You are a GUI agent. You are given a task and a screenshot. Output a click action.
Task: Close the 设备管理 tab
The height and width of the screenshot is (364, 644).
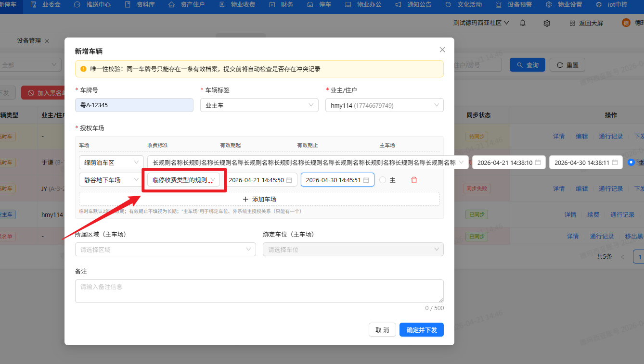pyautogui.click(x=47, y=41)
